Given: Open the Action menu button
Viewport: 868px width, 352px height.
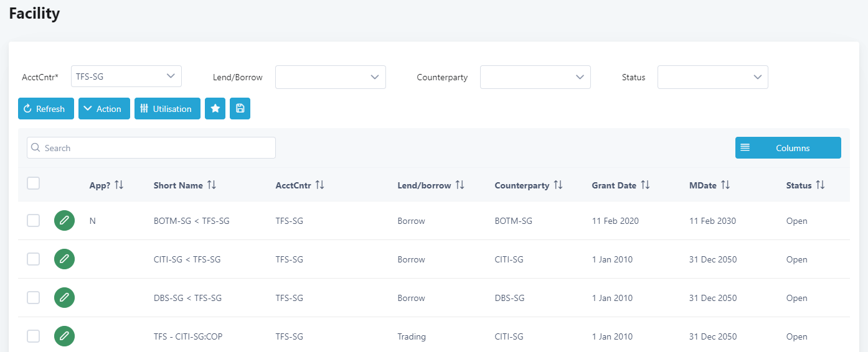Looking at the screenshot, I should pos(104,109).
